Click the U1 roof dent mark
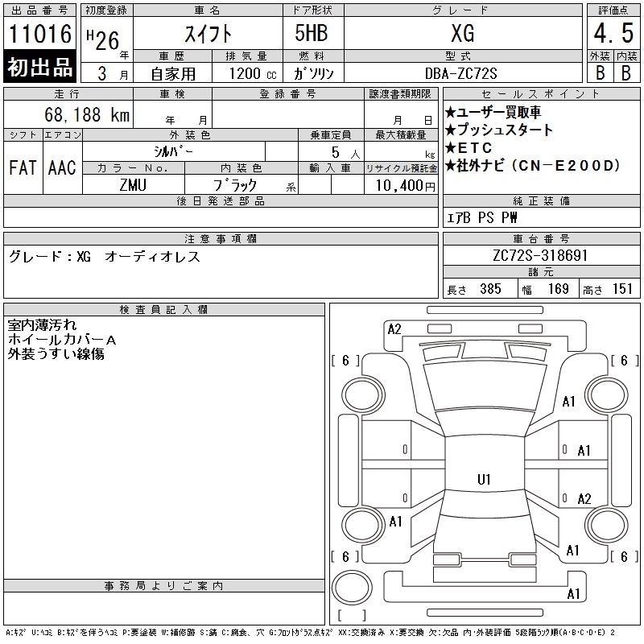Screen dimensions: 644x644 coord(484,479)
